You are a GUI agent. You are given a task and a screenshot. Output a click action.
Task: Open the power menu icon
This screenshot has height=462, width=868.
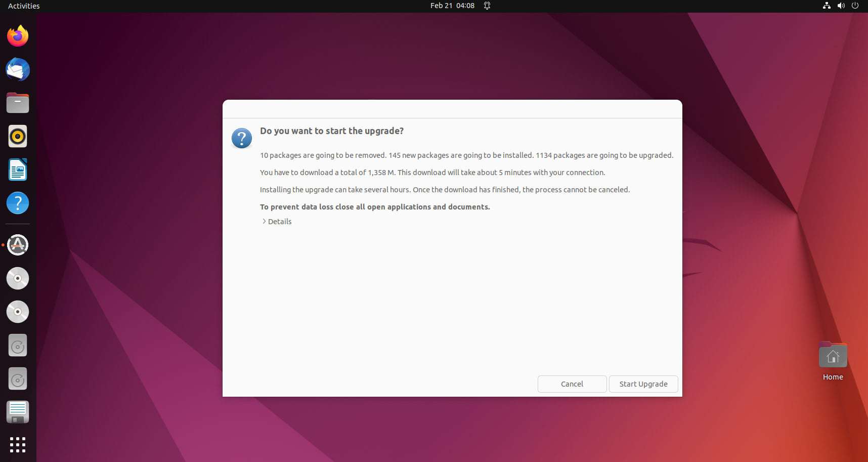coord(855,6)
